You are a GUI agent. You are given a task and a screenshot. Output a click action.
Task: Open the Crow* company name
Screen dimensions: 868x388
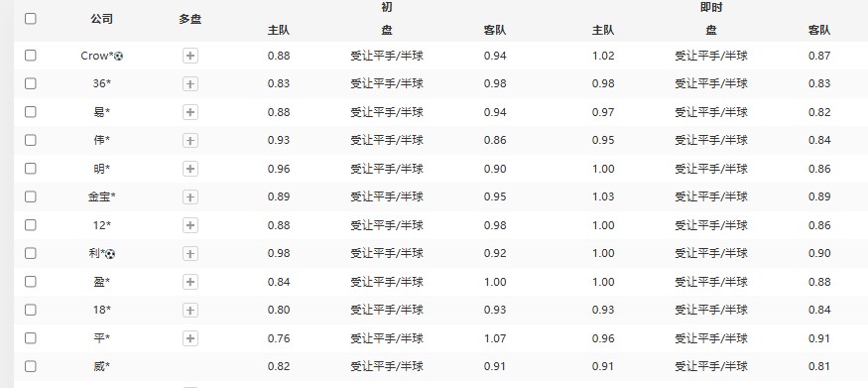pyautogui.click(x=97, y=56)
